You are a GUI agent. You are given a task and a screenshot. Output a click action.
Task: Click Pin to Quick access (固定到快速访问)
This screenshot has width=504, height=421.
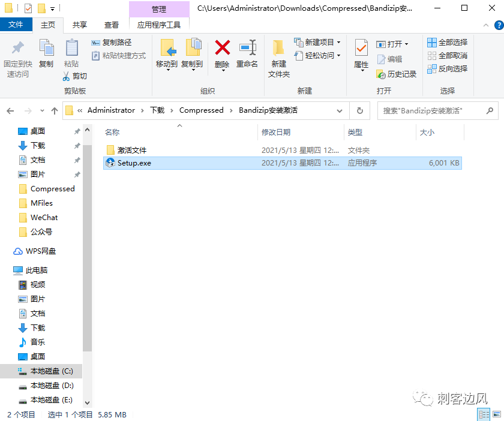click(x=18, y=59)
